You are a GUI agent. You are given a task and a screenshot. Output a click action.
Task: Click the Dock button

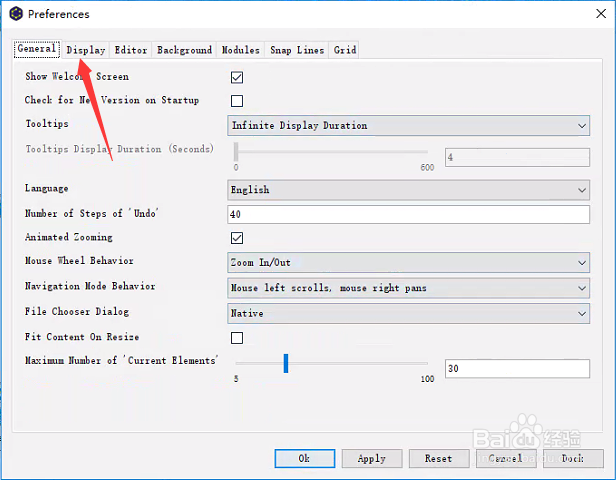[x=573, y=458]
